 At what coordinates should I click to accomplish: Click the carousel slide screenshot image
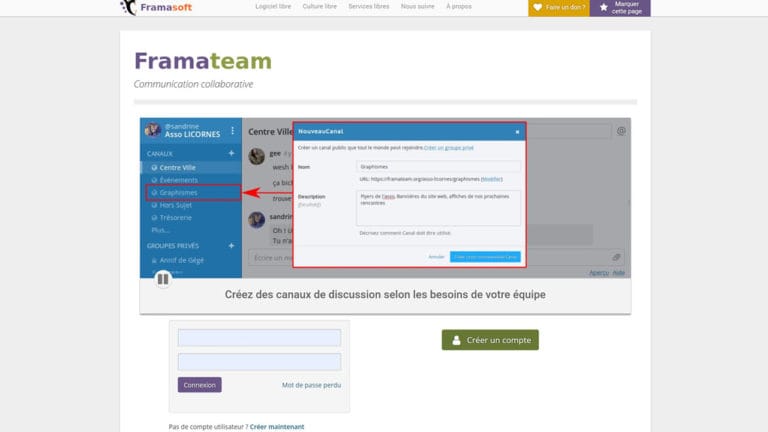pyautogui.click(x=385, y=198)
